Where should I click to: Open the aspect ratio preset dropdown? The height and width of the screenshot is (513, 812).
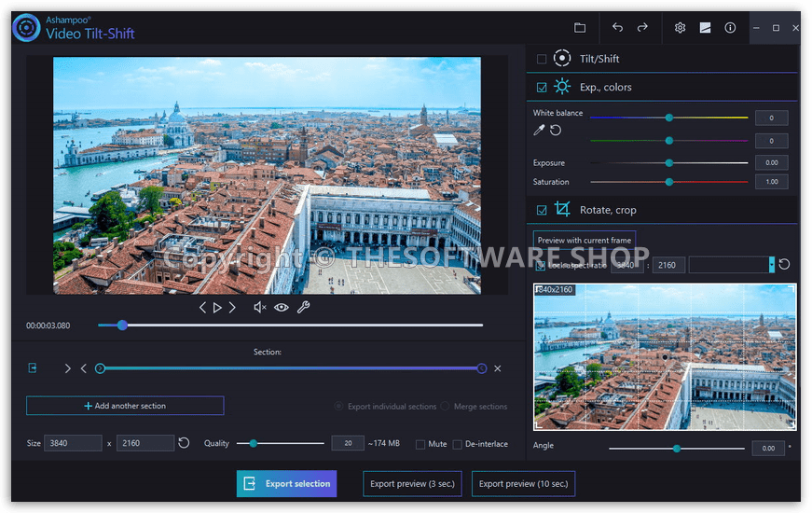[x=771, y=265]
